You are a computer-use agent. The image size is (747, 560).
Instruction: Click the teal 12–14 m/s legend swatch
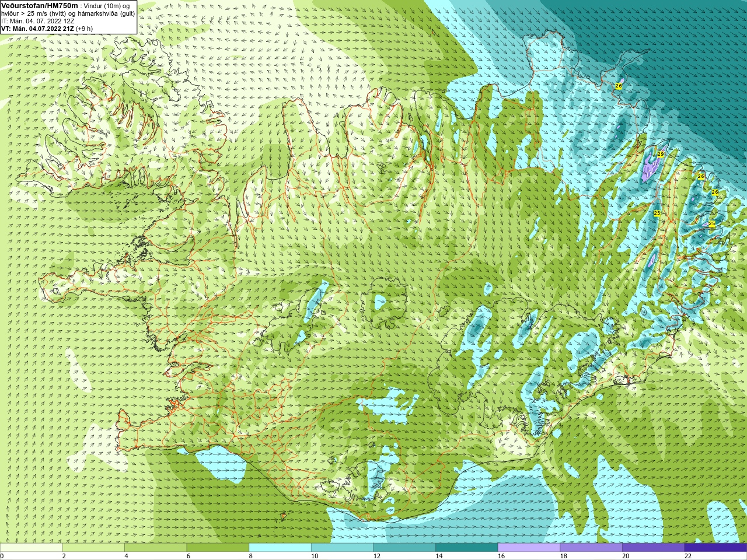coord(404,548)
